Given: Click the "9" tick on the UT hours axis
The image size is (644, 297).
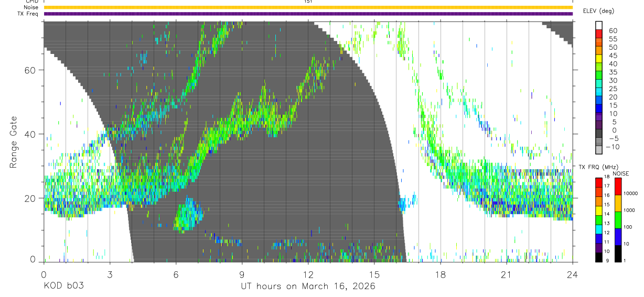Looking at the screenshot, I should (242, 274).
